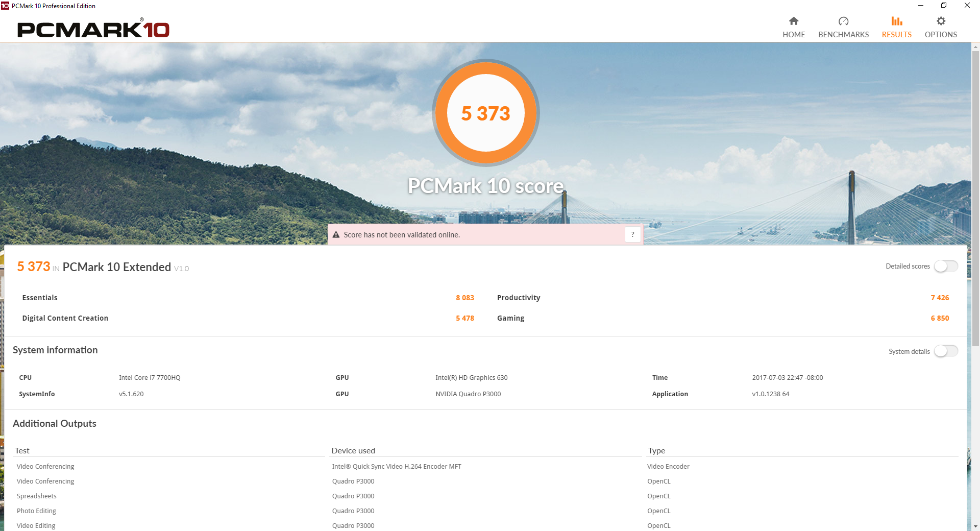The image size is (980, 531).
Task: Click the Digital Content Creation value 5 478
Action: click(465, 318)
